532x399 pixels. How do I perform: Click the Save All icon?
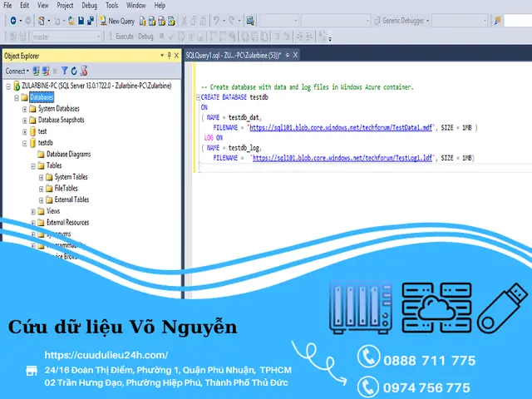coord(91,21)
